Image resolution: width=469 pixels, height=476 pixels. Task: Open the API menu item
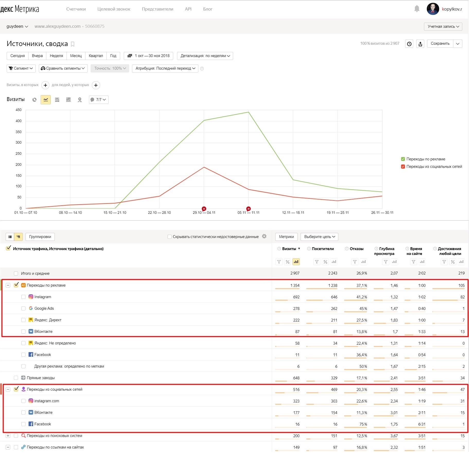188,9
